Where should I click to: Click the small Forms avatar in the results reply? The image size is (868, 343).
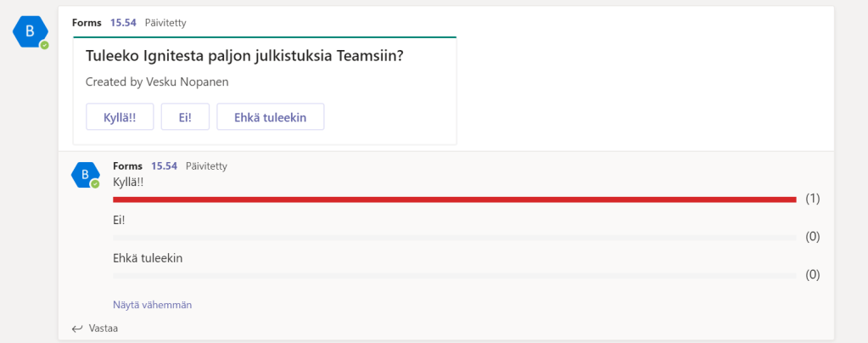(84, 174)
